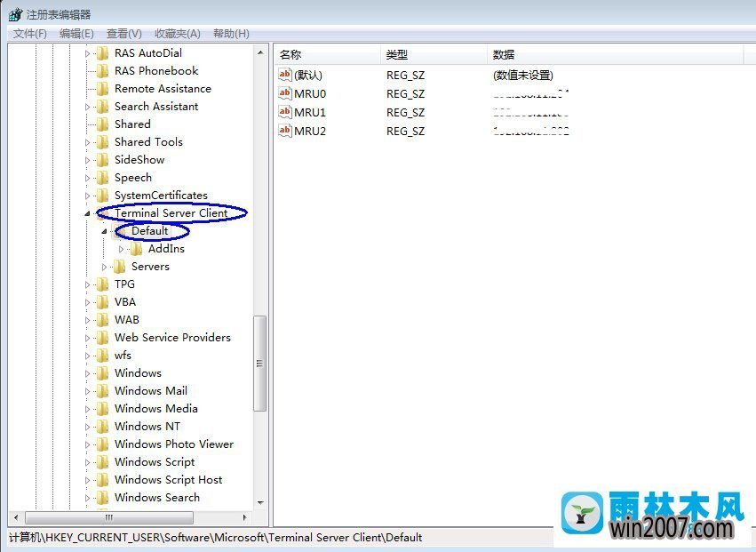The height and width of the screenshot is (552, 756).
Task: Click the tree horizontal scrollbar thumb
Action: click(109, 517)
